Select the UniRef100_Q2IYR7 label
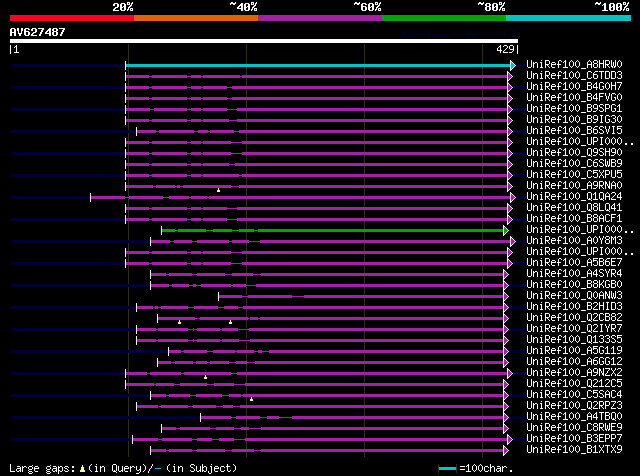640x476 pixels. (574, 329)
